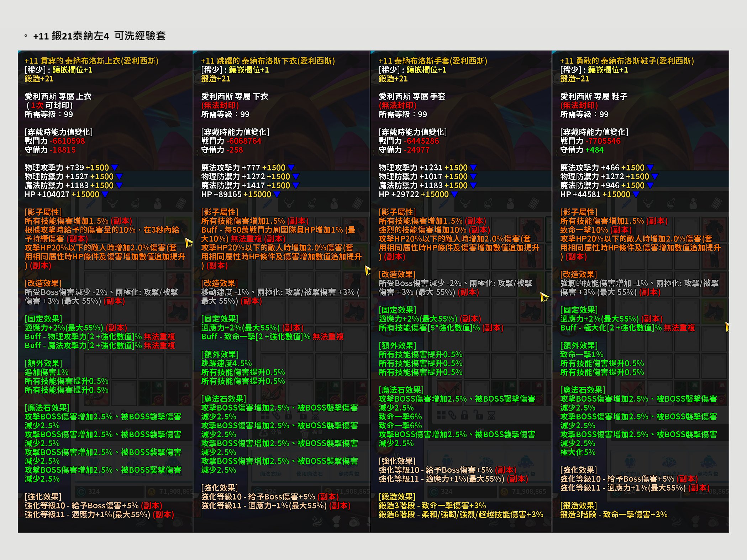Select the potion tab icon behind gloves tooltip
Screen dimensions: 747x560
click(x=488, y=204)
